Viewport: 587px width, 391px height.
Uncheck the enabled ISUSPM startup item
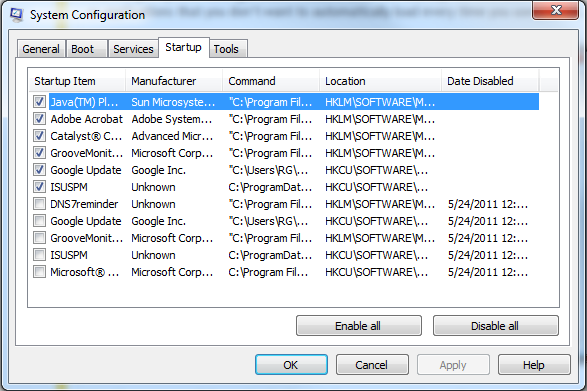pos(39,187)
